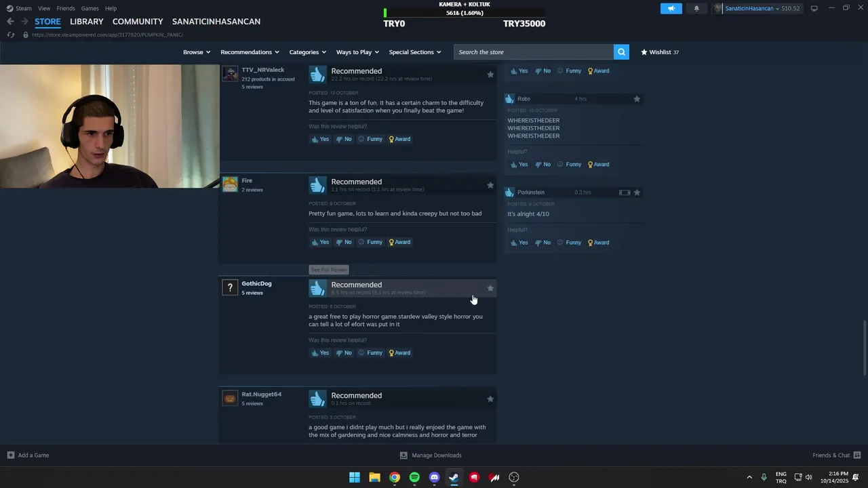The width and height of the screenshot is (868, 488).
Task: Expand the Special Sections dropdown
Action: [414, 52]
